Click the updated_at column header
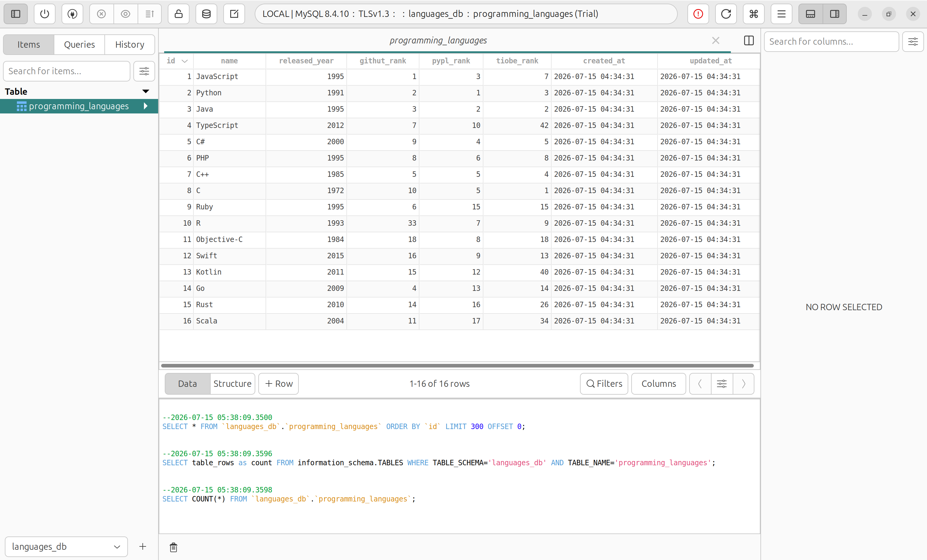The width and height of the screenshot is (927, 560). [x=710, y=61]
